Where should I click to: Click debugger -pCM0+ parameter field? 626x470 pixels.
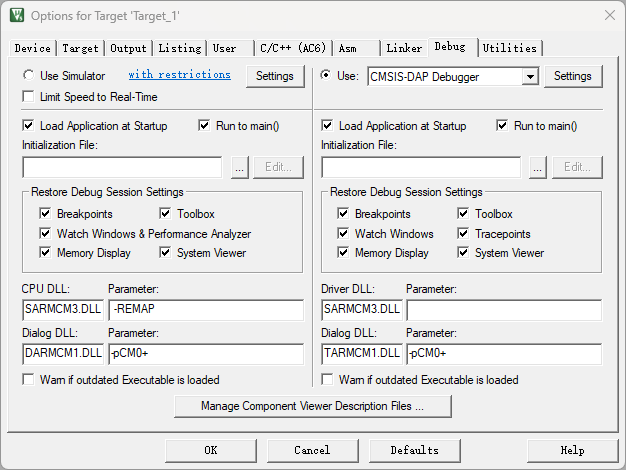(x=504, y=354)
